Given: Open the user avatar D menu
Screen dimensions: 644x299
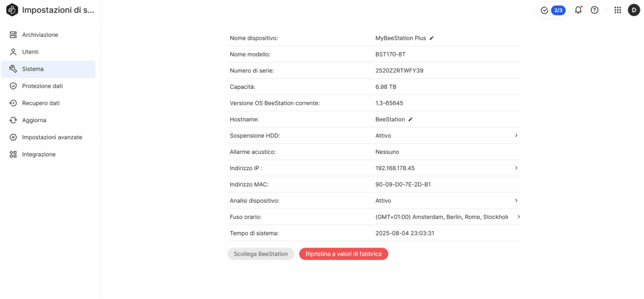Looking at the screenshot, I should click(634, 10).
